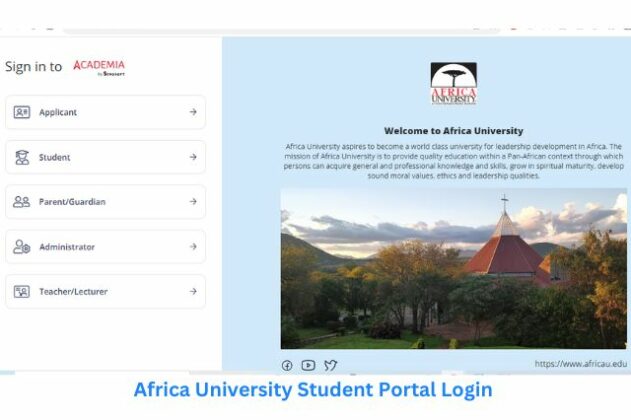Click the arrow on Applicant row
Viewport: 631px width, 420px height.
(x=193, y=112)
